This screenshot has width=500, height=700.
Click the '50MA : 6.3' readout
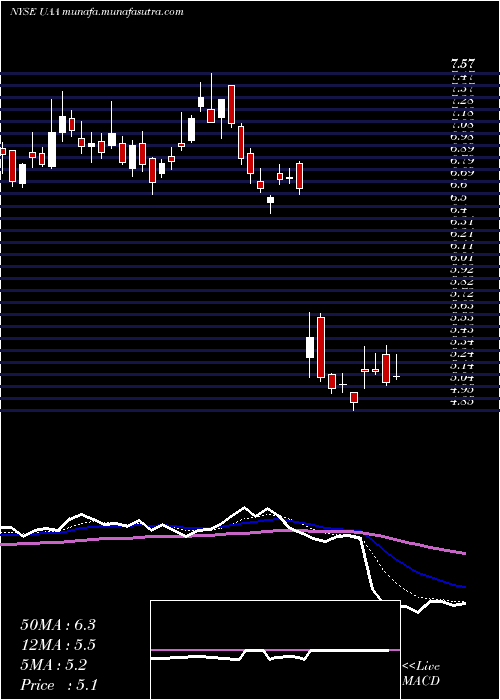tap(58, 625)
